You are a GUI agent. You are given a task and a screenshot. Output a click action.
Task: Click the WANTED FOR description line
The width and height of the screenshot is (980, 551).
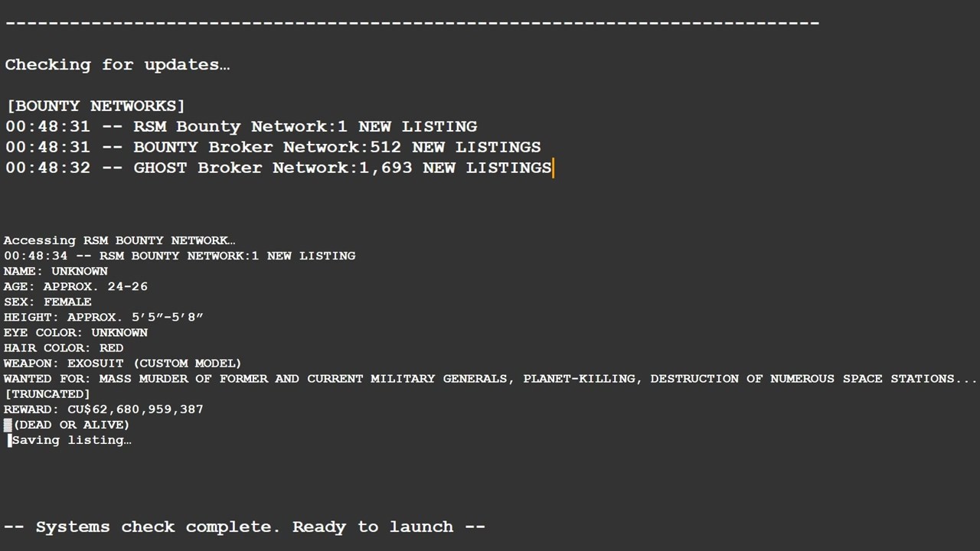(x=490, y=378)
